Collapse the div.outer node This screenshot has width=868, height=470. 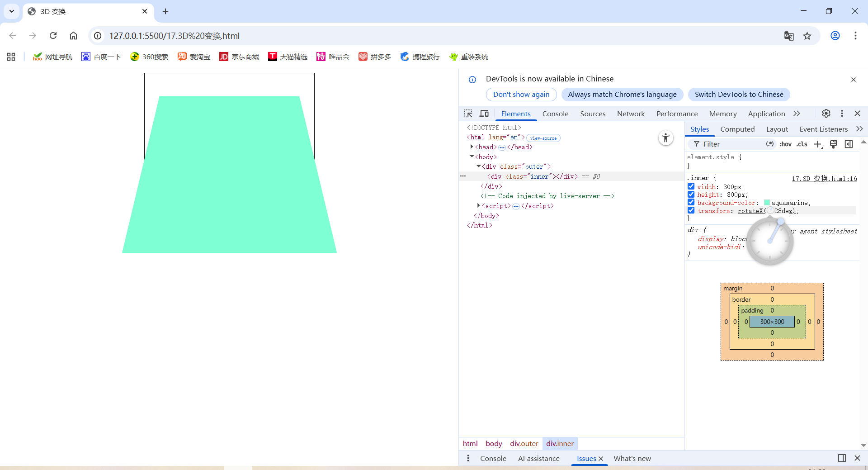coord(479,166)
